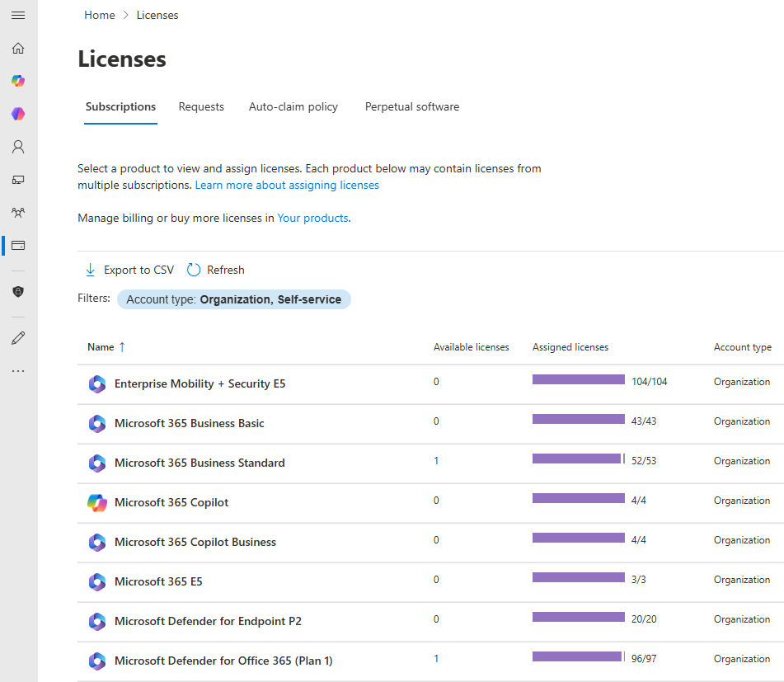The image size is (784, 682).
Task: Click the 43/43 assigned licenses value
Action: (x=644, y=421)
